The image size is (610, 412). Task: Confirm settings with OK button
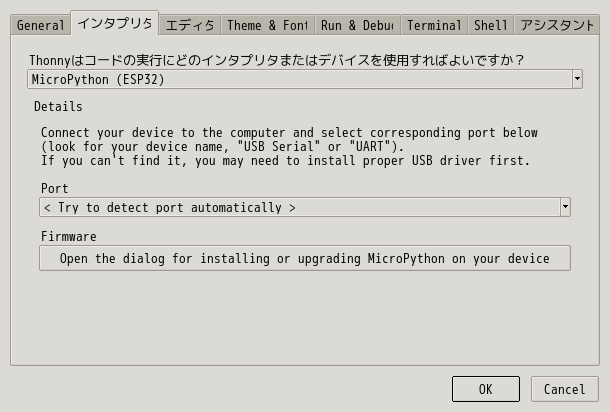click(485, 389)
